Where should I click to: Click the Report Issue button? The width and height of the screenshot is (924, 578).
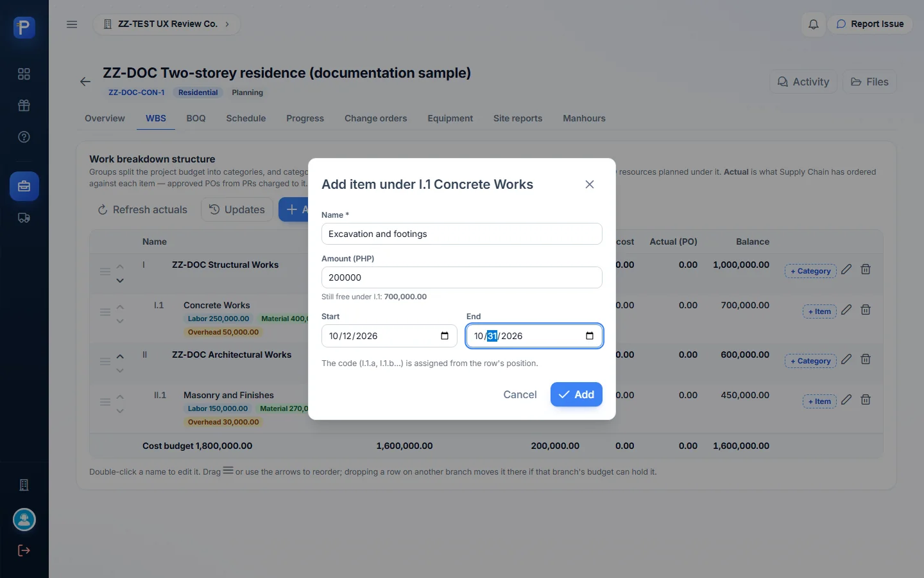tap(870, 24)
